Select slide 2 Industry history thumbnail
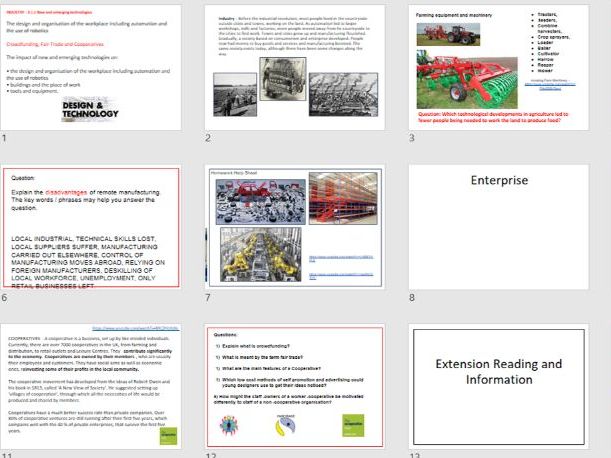This screenshot has height=458, width=611. coord(295,67)
